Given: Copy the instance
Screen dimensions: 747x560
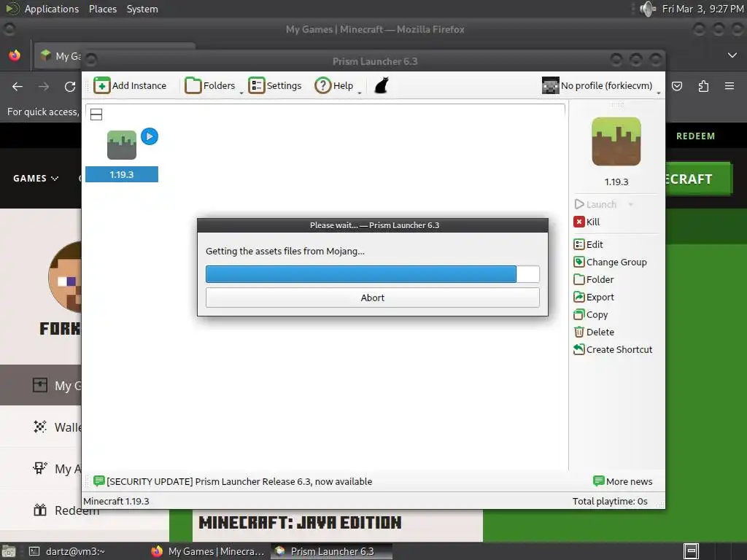Looking at the screenshot, I should pyautogui.click(x=591, y=315).
